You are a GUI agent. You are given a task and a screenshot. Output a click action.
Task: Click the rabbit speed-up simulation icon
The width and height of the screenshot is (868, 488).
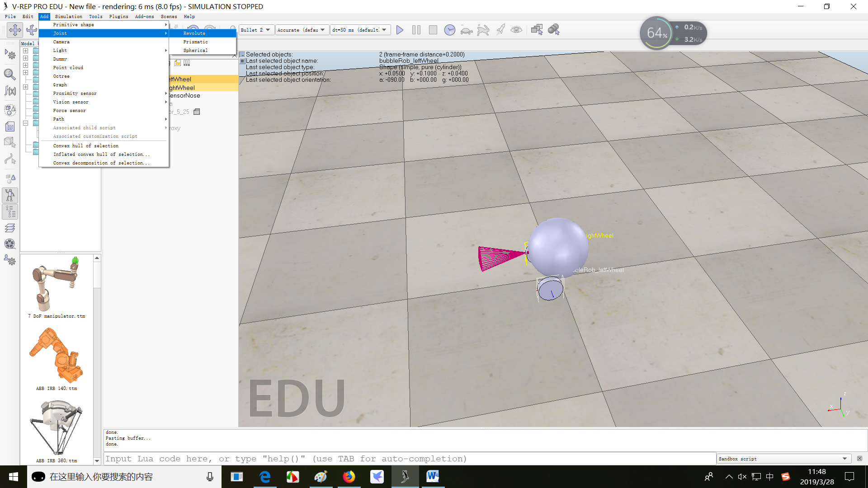483,30
